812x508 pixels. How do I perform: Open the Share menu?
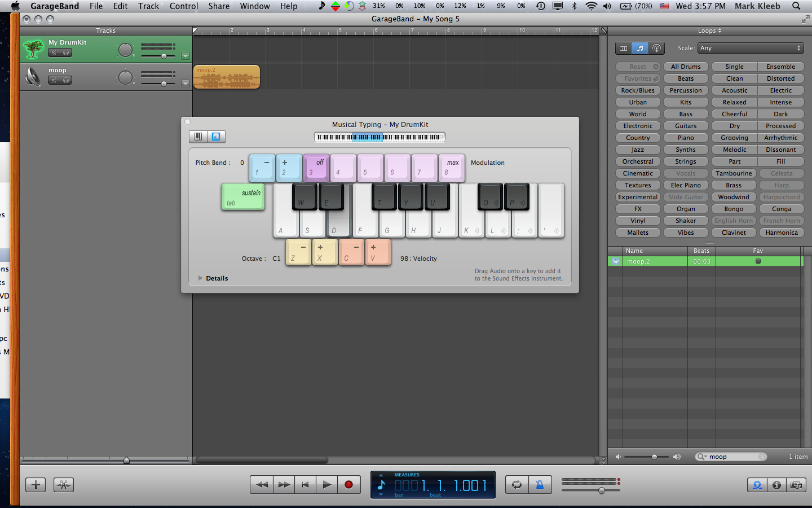pos(219,6)
